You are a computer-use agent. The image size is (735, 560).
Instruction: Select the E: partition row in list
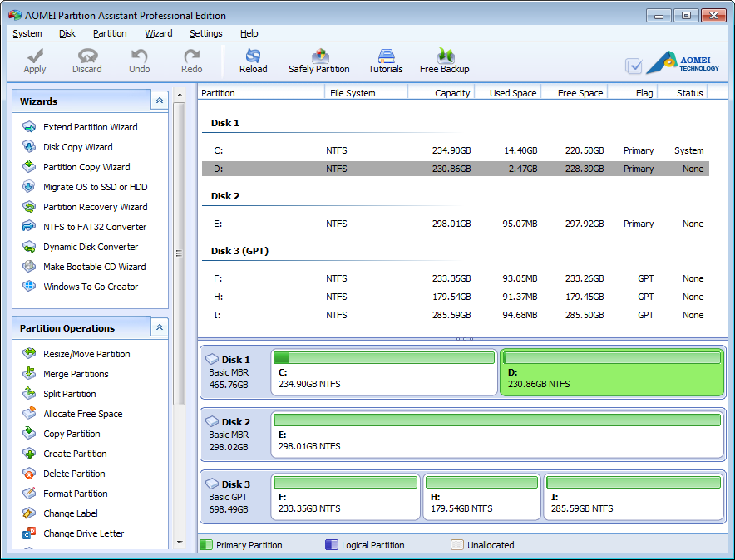[455, 224]
